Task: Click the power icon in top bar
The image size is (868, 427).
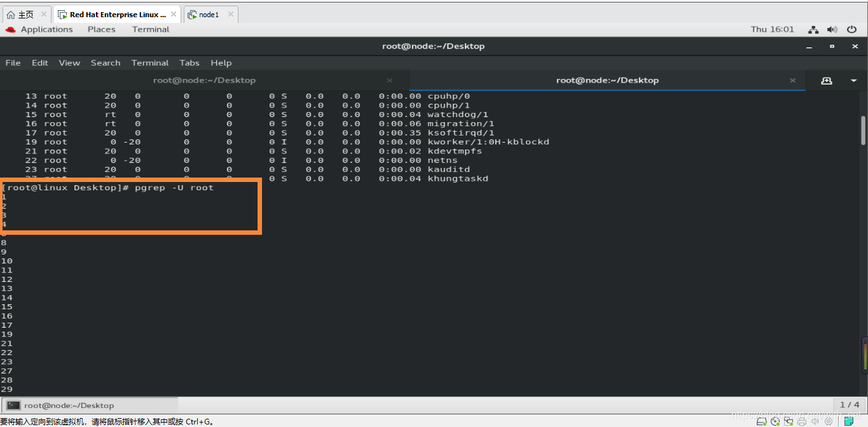Action: [x=853, y=29]
